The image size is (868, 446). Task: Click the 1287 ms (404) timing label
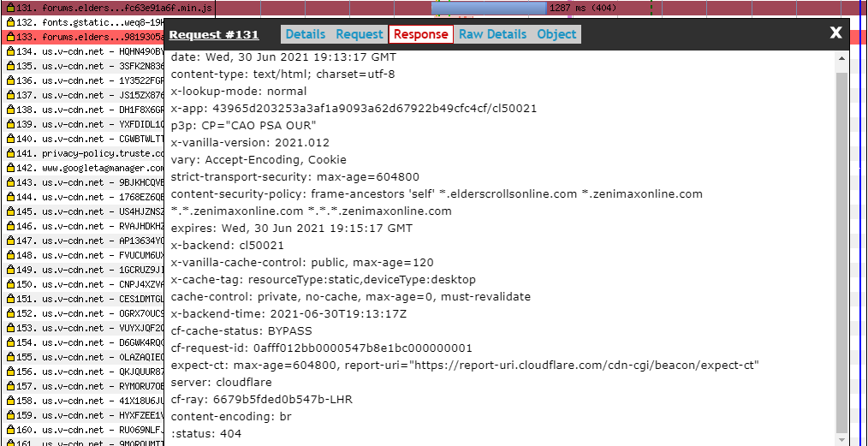click(583, 9)
